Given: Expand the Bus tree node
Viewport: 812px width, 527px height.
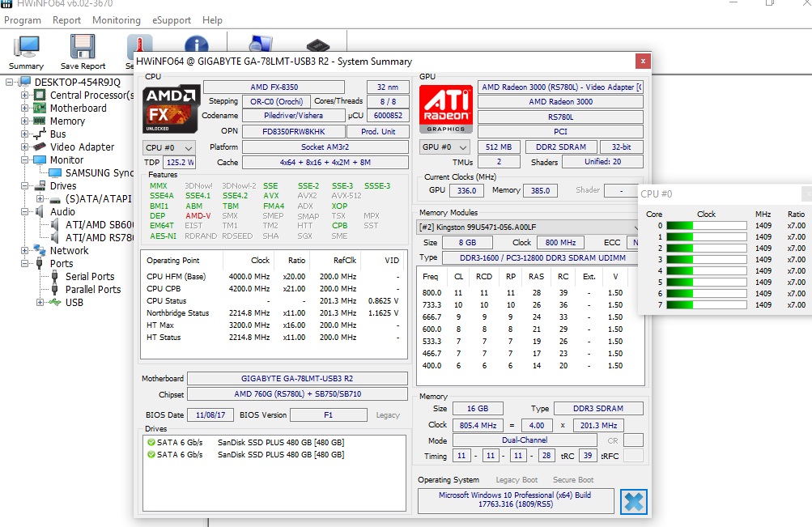Looking at the screenshot, I should pyautogui.click(x=25, y=134).
